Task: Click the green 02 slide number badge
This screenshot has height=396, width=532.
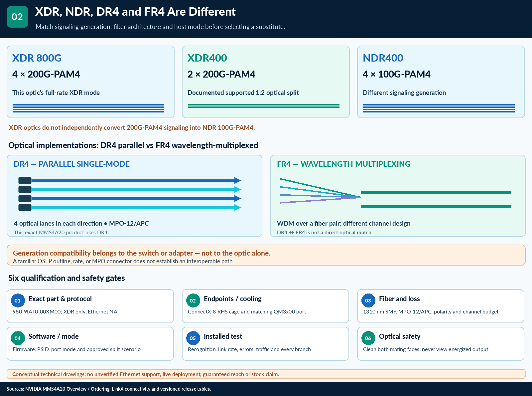Action: [x=17, y=17]
